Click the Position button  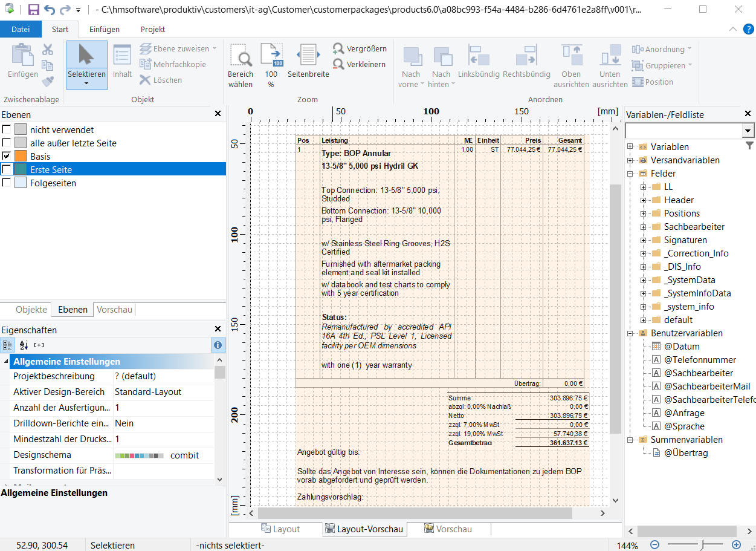click(x=653, y=82)
